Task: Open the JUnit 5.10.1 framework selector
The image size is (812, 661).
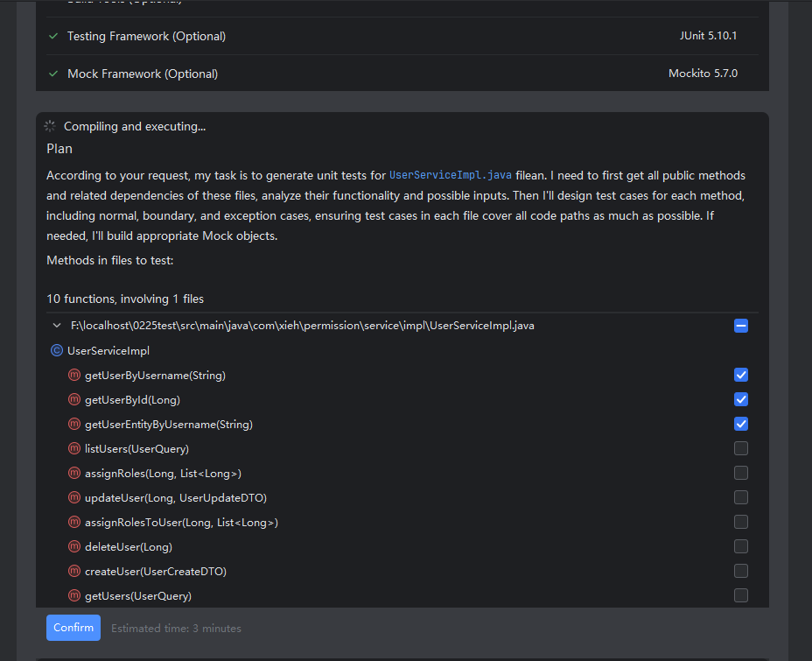Action: pyautogui.click(x=708, y=36)
